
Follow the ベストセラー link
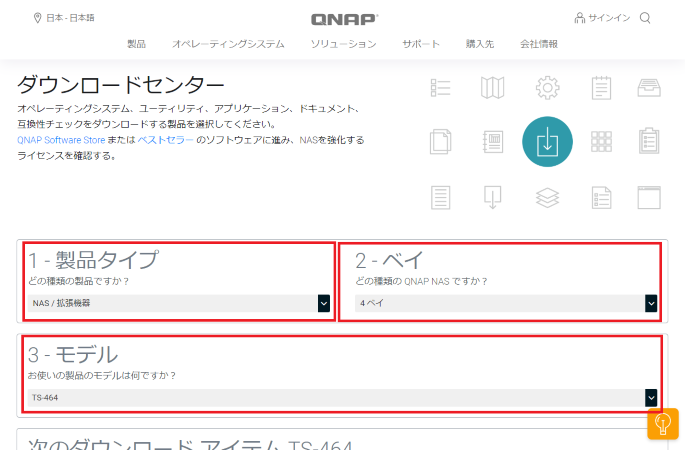point(165,140)
